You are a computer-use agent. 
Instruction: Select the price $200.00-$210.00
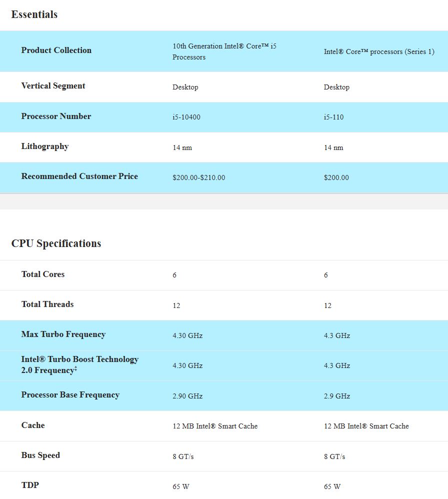199,177
